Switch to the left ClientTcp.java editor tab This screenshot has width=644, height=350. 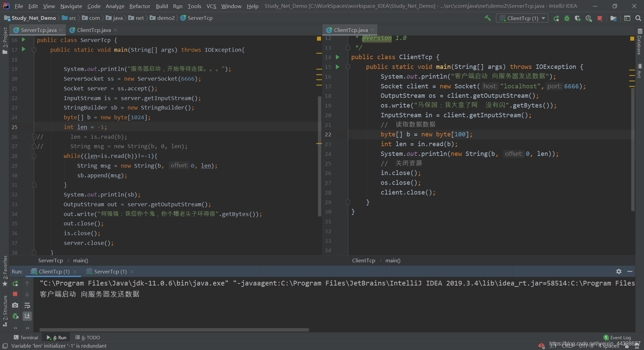94,30
